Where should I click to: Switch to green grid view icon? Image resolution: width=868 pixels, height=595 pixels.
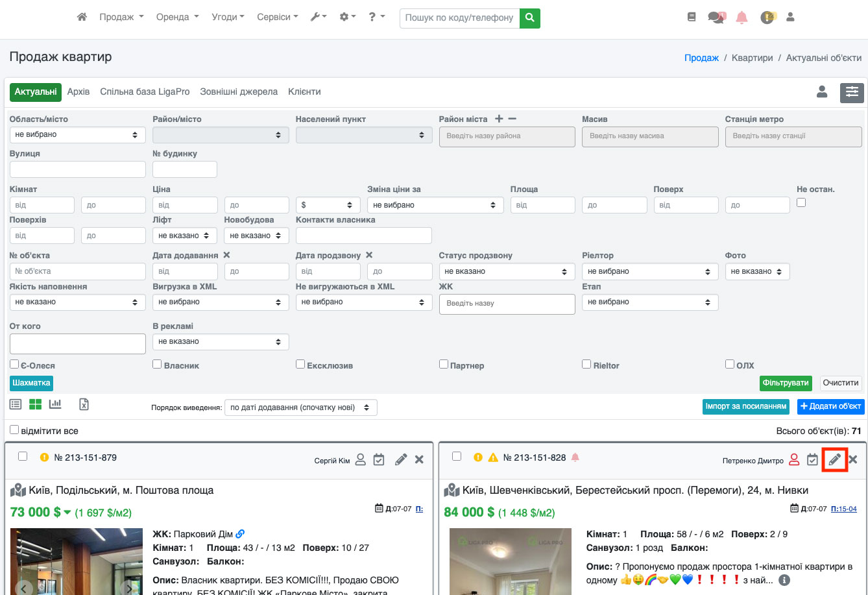coord(35,404)
